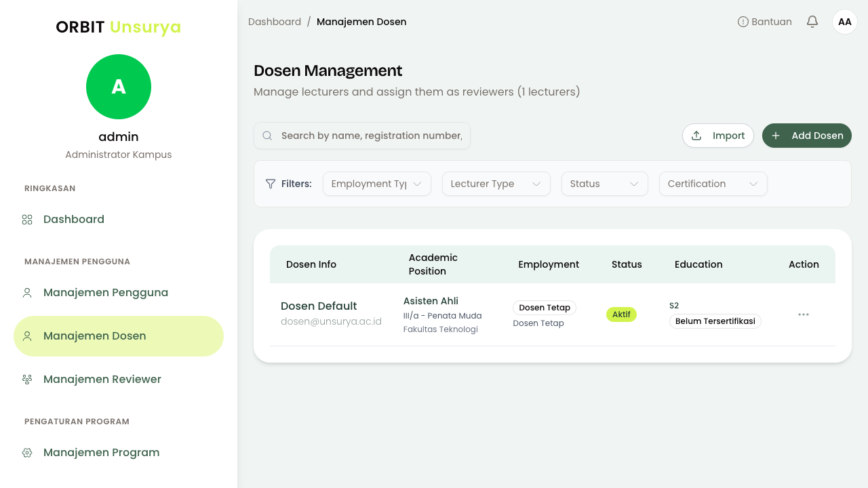Click the Status column header

click(x=627, y=264)
